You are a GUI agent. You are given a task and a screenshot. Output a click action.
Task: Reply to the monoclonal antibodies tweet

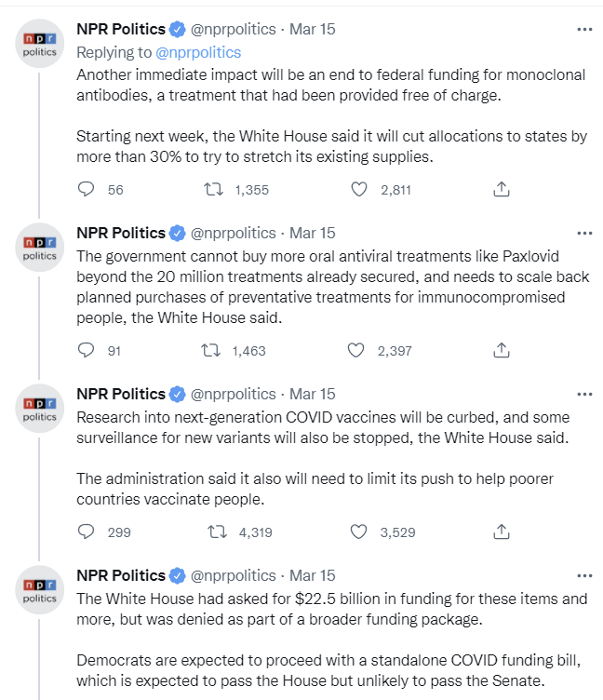tap(87, 190)
